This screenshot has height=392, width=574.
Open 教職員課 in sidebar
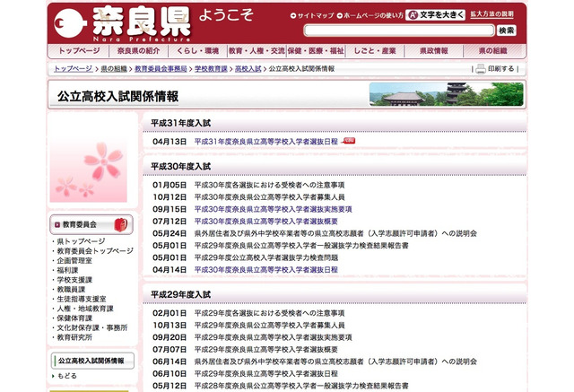pyautogui.click(x=71, y=290)
